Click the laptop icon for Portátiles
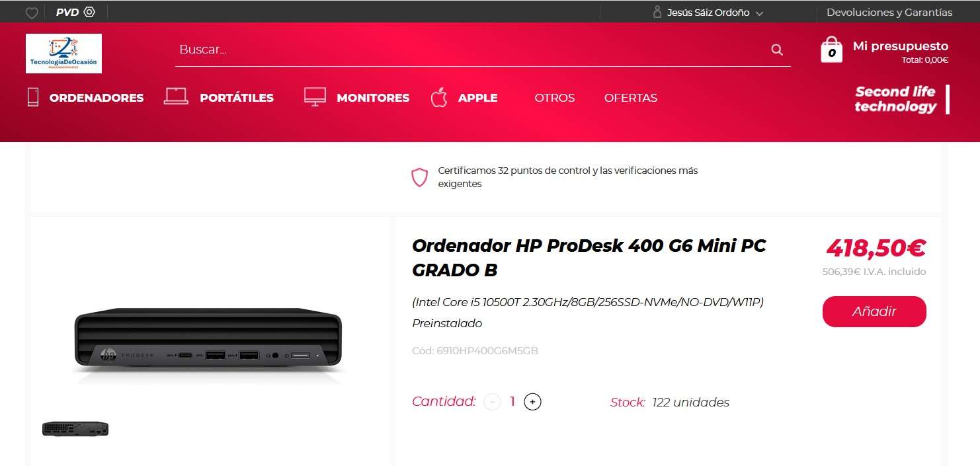Image resolution: width=980 pixels, height=466 pixels. point(176,97)
